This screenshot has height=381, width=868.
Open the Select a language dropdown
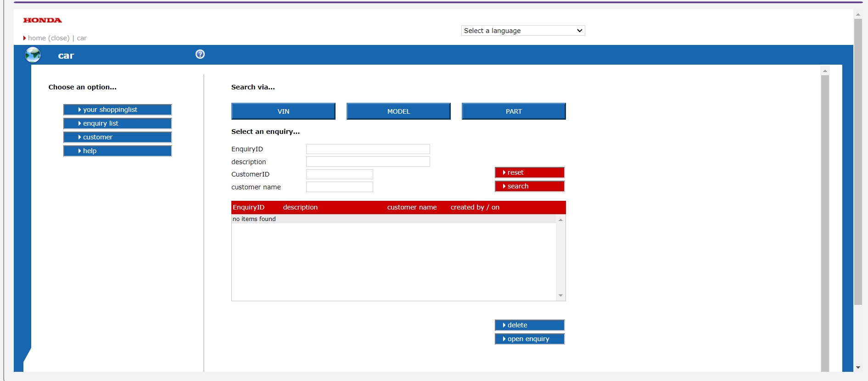coord(523,31)
